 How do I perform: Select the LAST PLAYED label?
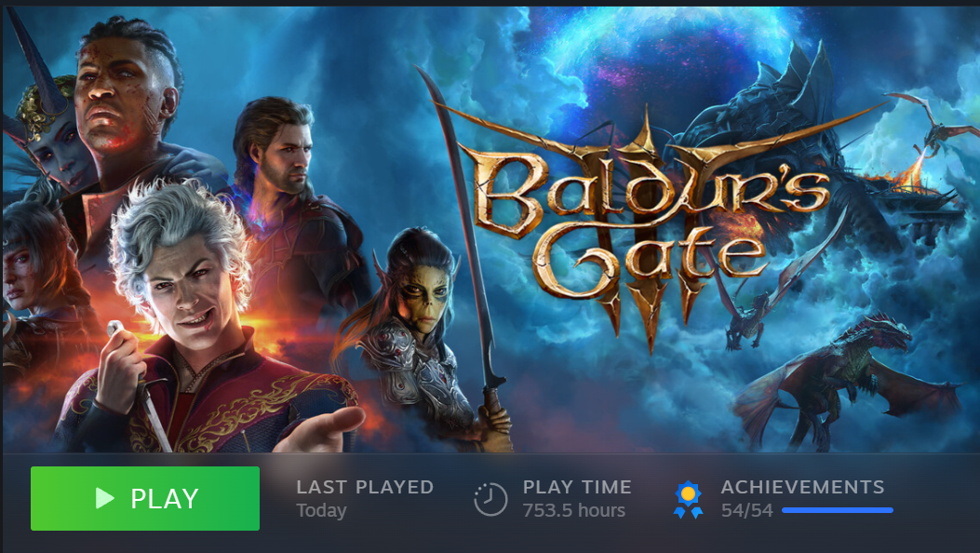[x=365, y=487]
